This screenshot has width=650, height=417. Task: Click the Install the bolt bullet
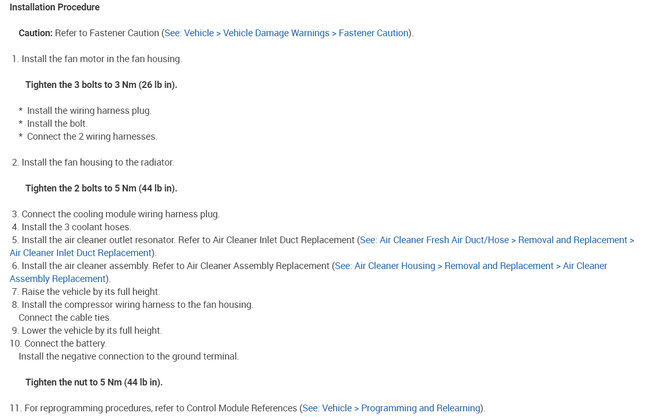point(63,123)
